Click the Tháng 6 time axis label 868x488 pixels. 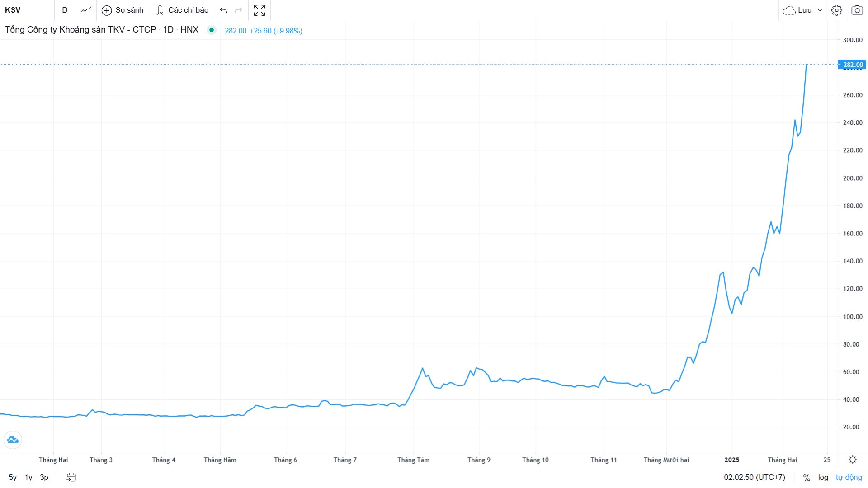285,460
